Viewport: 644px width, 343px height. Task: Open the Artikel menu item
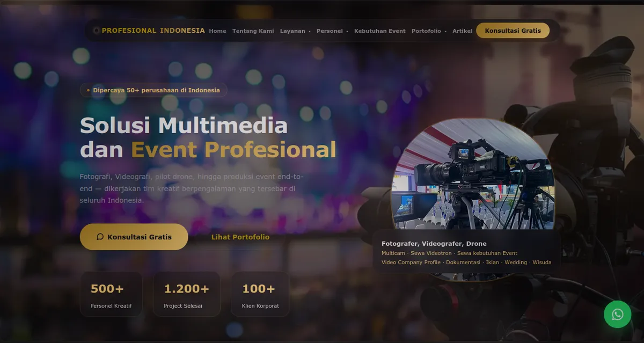[462, 31]
